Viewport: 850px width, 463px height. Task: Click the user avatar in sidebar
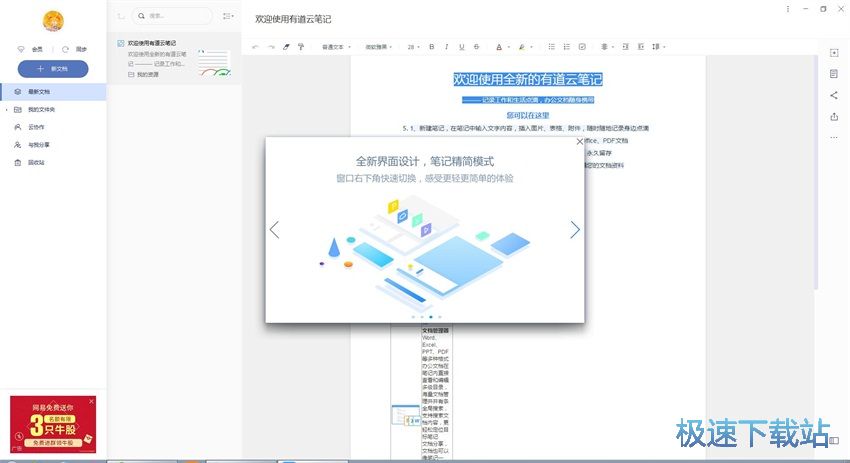coord(53,21)
